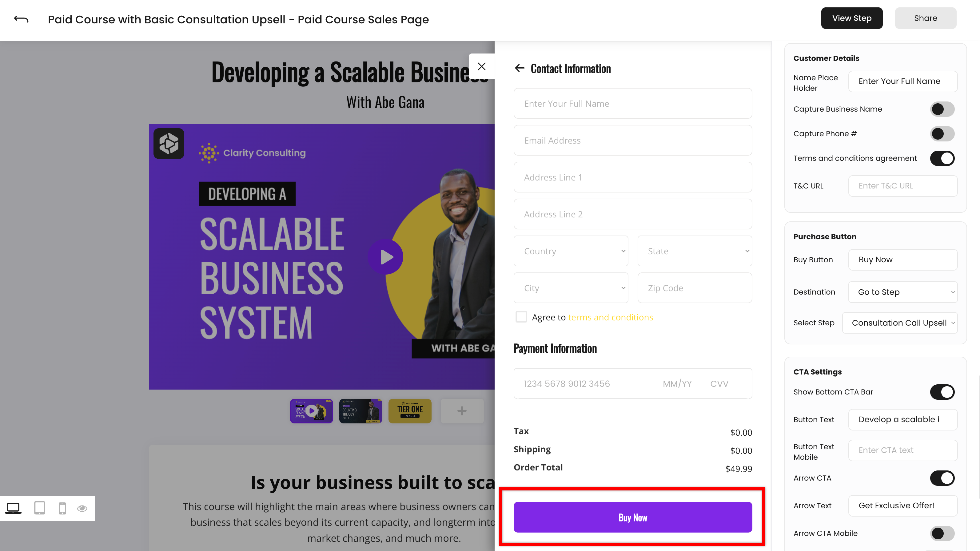Open the Select Step dropdown

pos(899,323)
